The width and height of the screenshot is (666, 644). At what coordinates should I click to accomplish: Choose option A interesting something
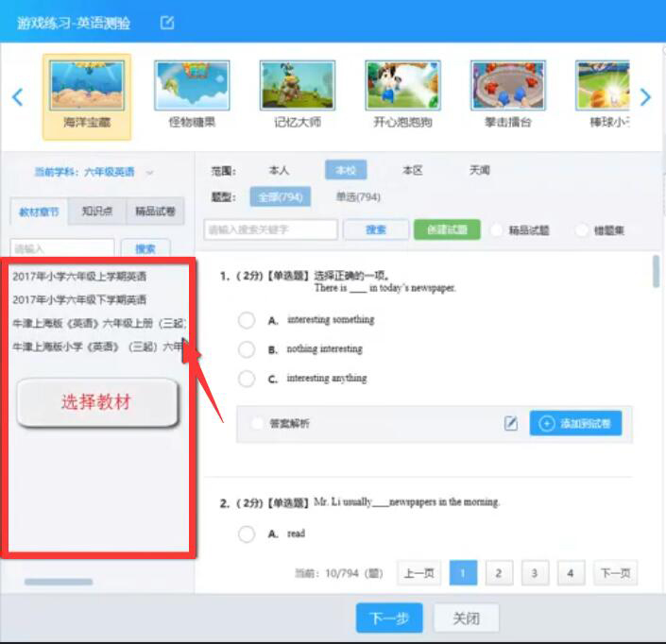coord(247,320)
